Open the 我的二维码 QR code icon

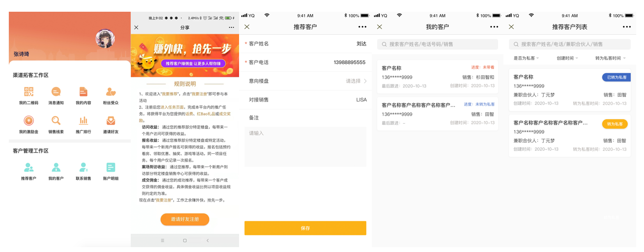pos(28,92)
